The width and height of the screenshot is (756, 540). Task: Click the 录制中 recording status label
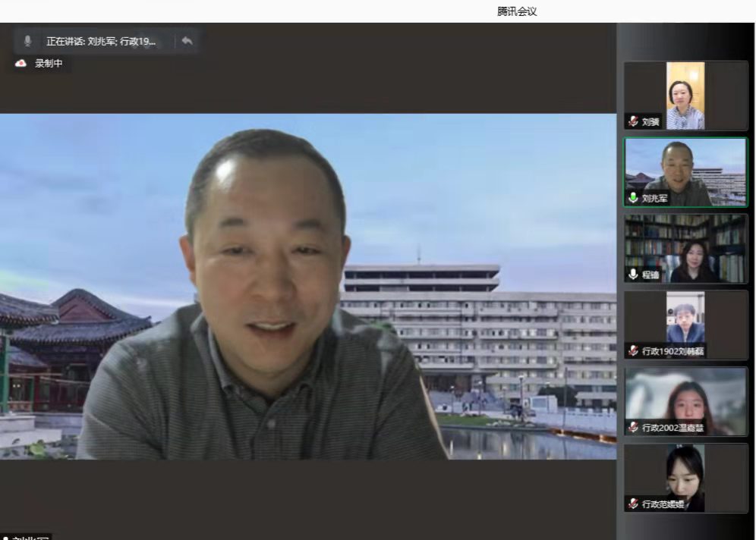pyautogui.click(x=49, y=64)
